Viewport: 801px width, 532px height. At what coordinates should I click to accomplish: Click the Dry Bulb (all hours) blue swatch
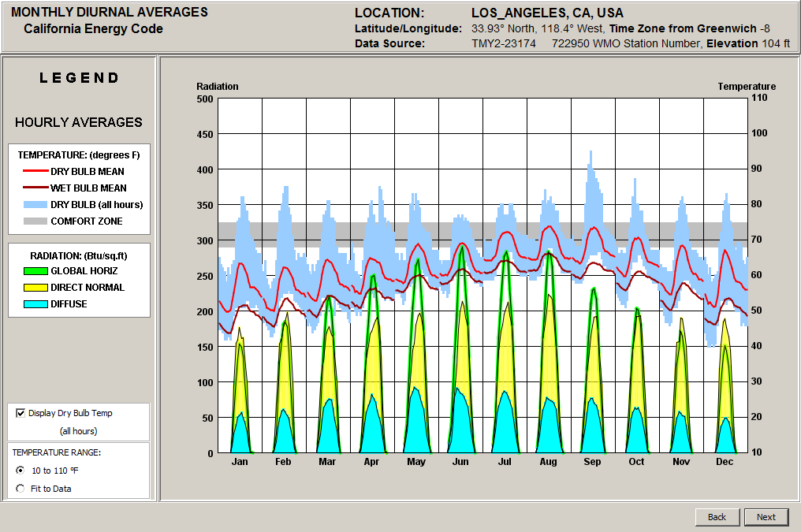pos(34,205)
